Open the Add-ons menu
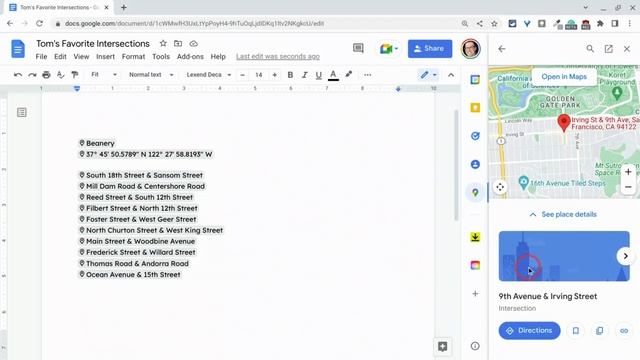The width and height of the screenshot is (640, 360). point(190,57)
